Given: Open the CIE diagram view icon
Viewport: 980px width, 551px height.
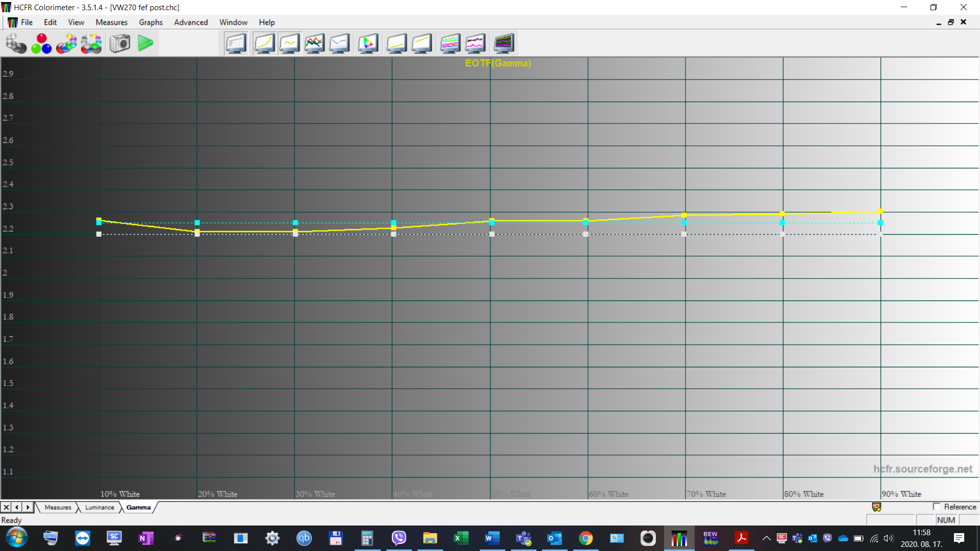Looking at the screenshot, I should tap(367, 43).
